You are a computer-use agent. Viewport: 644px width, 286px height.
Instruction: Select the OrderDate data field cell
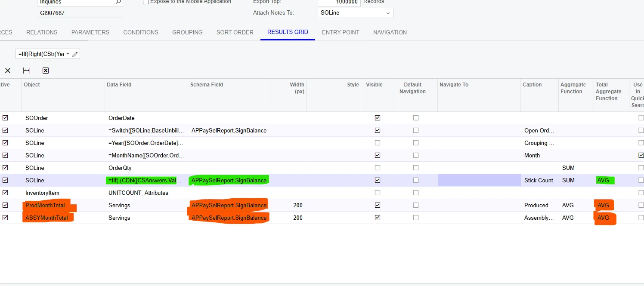(146, 118)
